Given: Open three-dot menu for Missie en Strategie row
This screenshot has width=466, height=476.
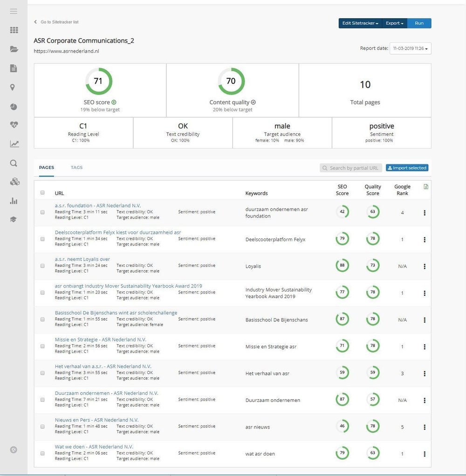Looking at the screenshot, I should click(x=425, y=347).
